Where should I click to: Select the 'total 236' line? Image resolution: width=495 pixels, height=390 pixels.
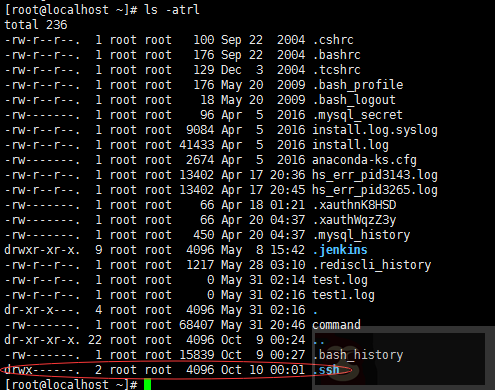click(36, 25)
